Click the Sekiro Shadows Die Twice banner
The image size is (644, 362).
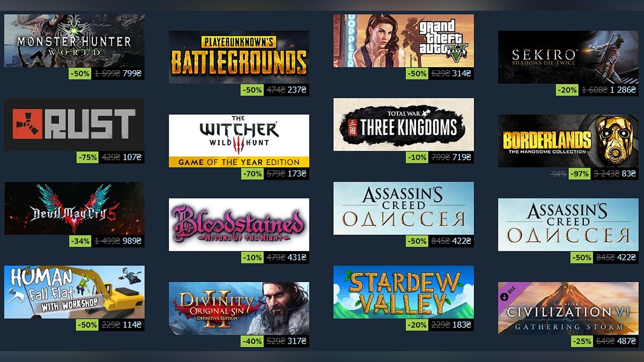point(568,57)
